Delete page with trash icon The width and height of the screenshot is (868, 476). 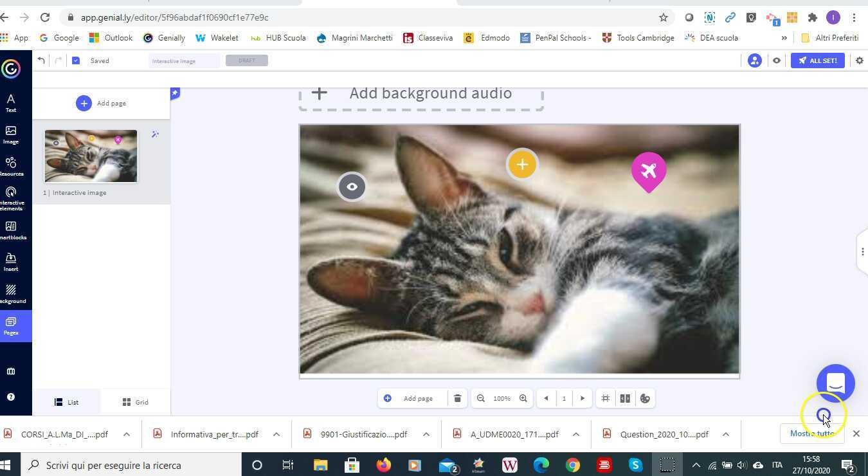pyautogui.click(x=457, y=398)
